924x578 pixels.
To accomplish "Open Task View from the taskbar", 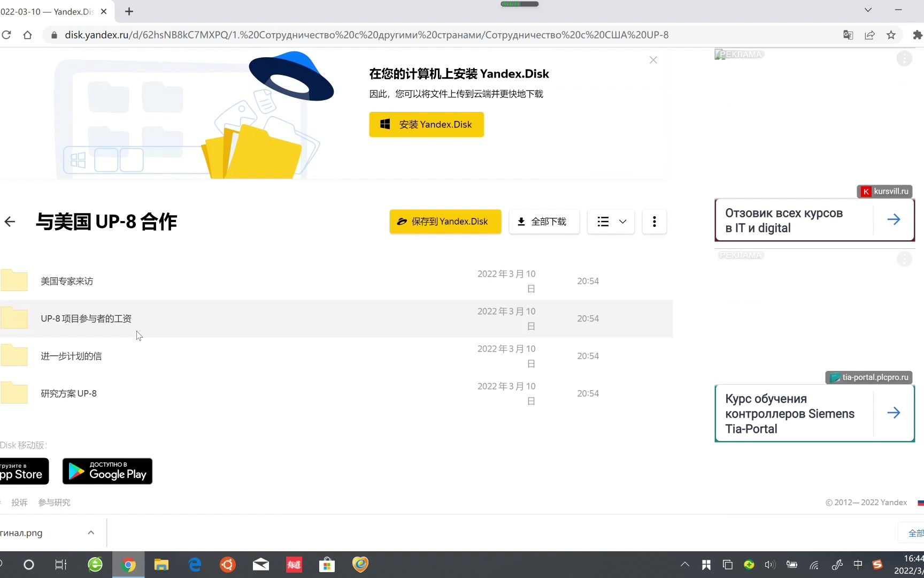I will click(61, 565).
